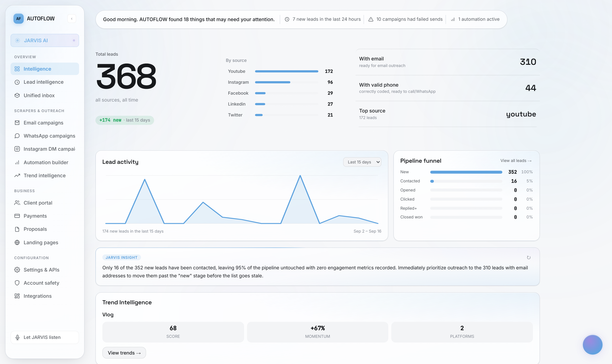Click the Account safety shield icon
The width and height of the screenshot is (612, 364).
pos(17,283)
